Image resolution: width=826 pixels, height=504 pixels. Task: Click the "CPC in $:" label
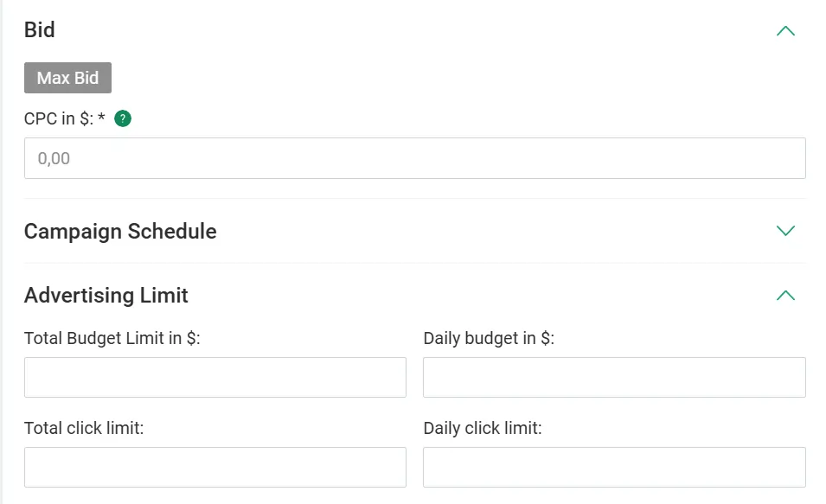[59, 119]
